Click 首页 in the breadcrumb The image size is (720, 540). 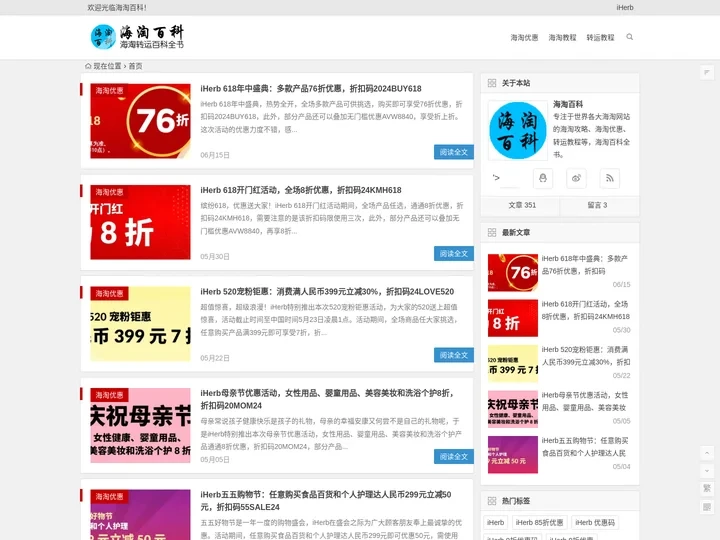pyautogui.click(x=135, y=66)
